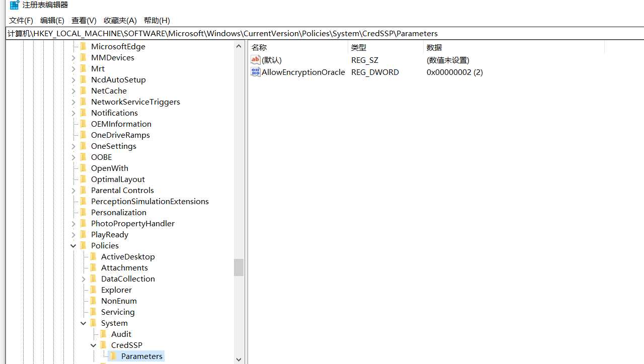Click the OneDriveRamps folder icon
The image size is (644, 364).
pyautogui.click(x=84, y=135)
